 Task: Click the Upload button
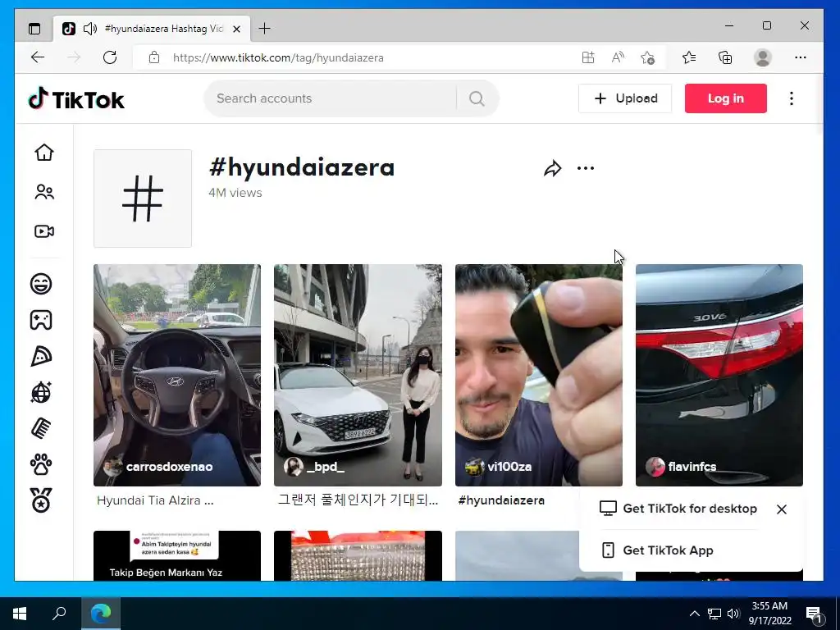pos(624,98)
